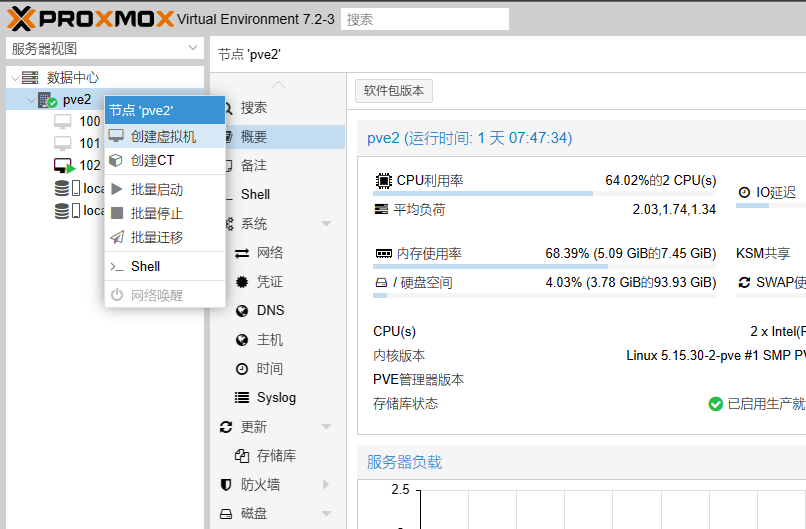This screenshot has width=806, height=529.
Task: Collapse the pve2 tree node arrow
Action: [32, 100]
